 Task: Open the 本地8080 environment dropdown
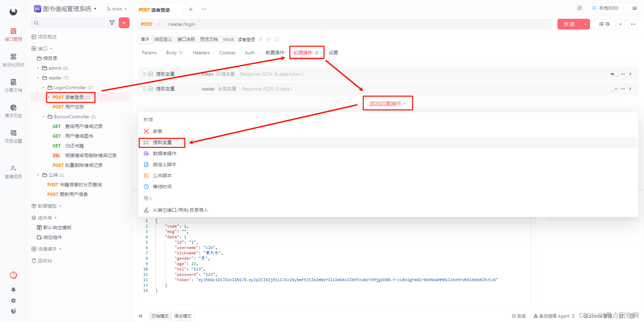608,8
